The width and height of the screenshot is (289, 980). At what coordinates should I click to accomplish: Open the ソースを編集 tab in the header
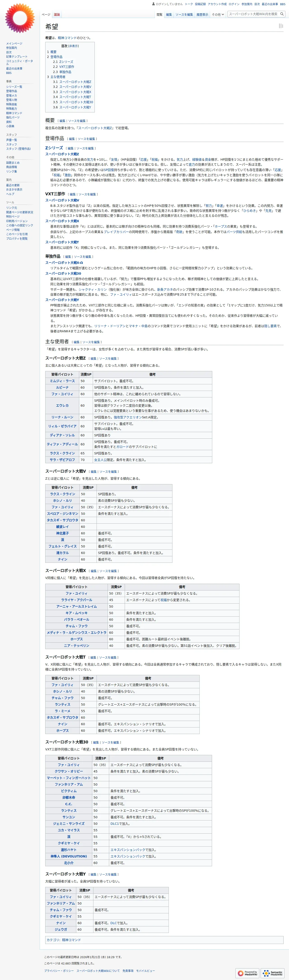184,14
